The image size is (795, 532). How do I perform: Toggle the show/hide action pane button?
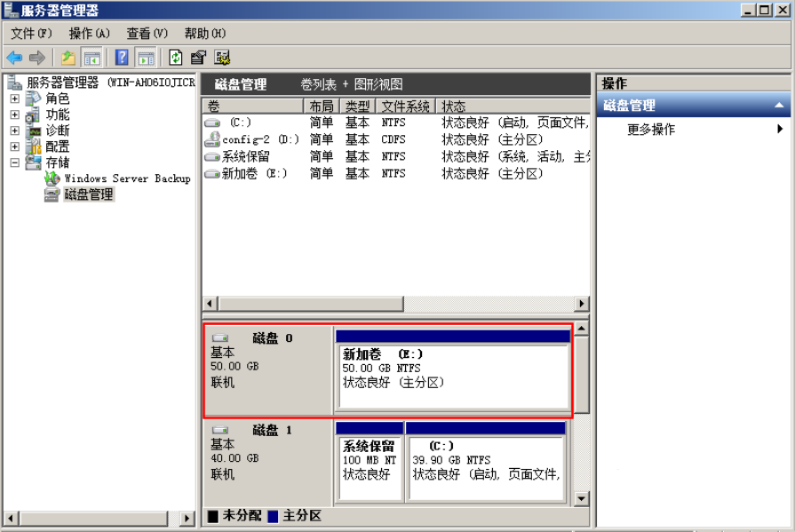(146, 58)
